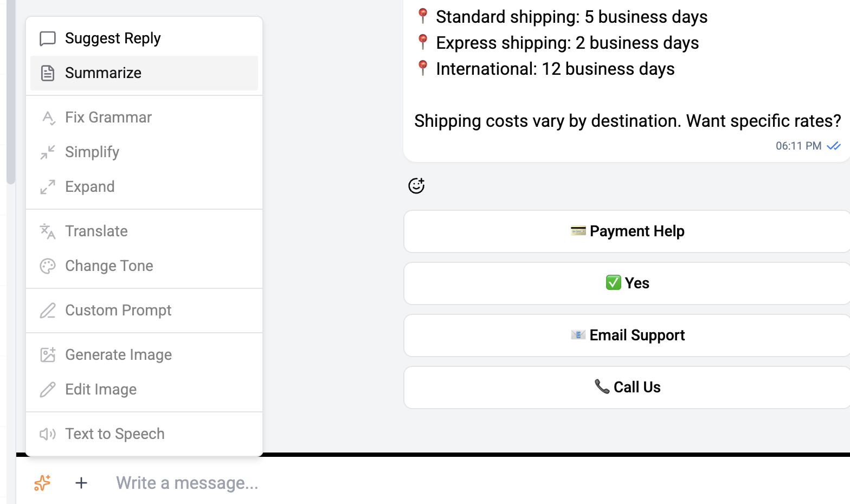850x504 pixels.
Task: Open the emoji reaction smiley icon
Action: pyautogui.click(x=416, y=185)
